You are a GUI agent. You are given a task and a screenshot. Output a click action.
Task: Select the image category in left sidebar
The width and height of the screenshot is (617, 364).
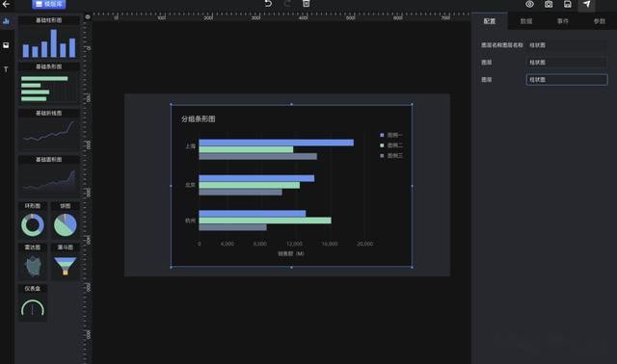coord(6,45)
